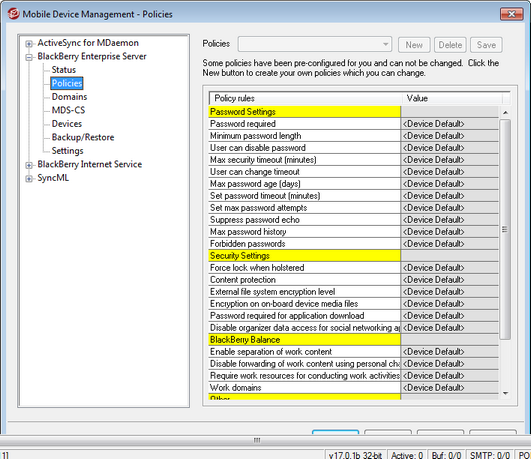Select the Password Settings header row

pyautogui.click(x=304, y=112)
